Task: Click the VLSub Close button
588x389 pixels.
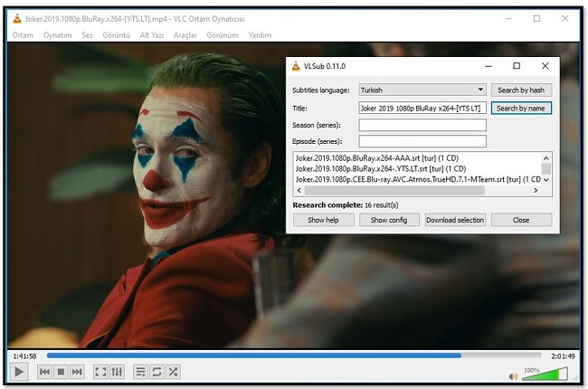Action: pos(521,220)
